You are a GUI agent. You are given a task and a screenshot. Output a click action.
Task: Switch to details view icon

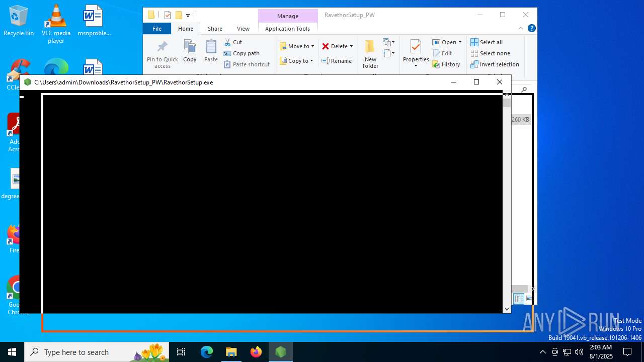pyautogui.click(x=519, y=299)
